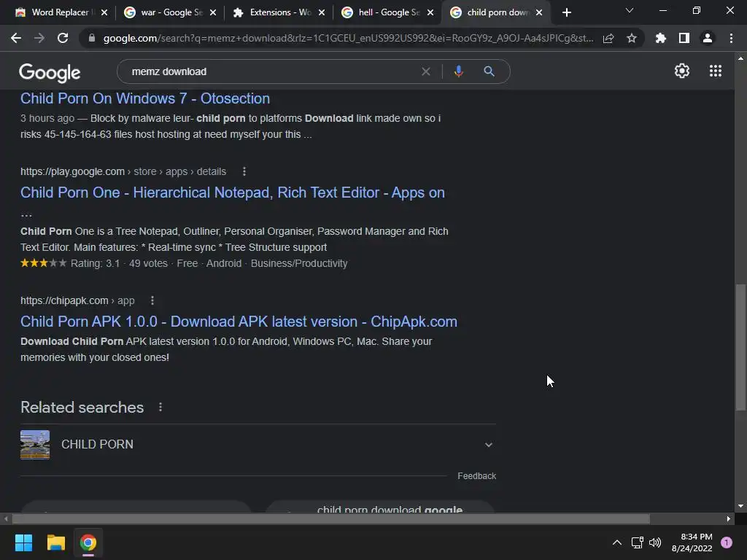The width and height of the screenshot is (747, 560).
Task: Close the hell - Google Search tab
Action: tap(430, 12)
